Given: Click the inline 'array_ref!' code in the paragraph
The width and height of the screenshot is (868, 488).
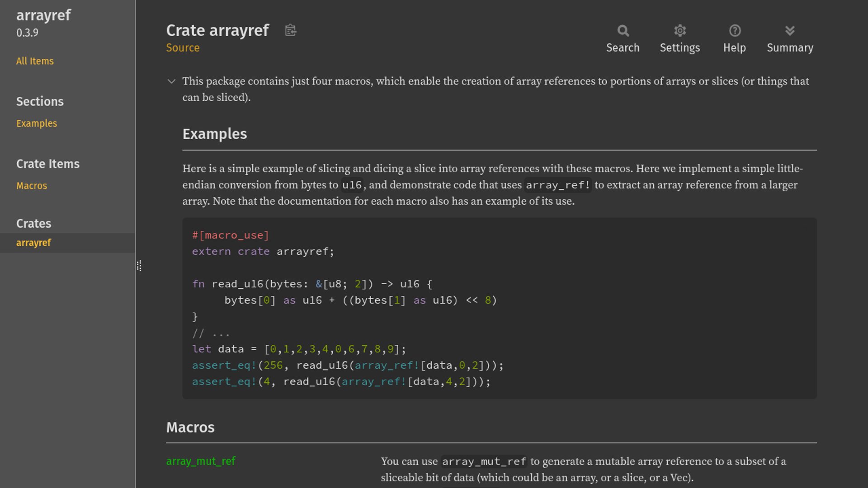Looking at the screenshot, I should 558,185.
